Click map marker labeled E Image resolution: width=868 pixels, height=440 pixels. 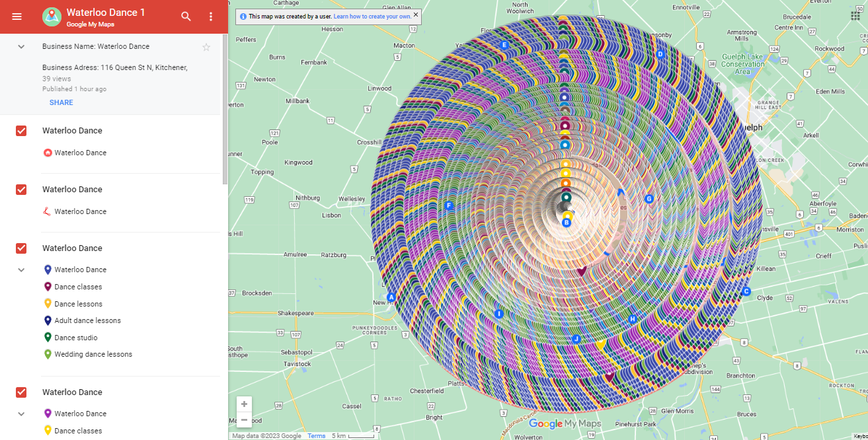pyautogui.click(x=504, y=46)
